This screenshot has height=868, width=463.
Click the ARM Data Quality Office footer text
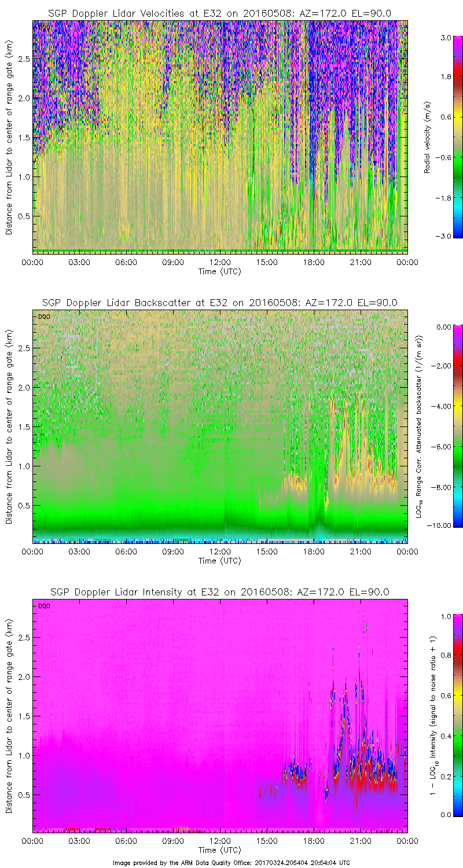[231, 862]
